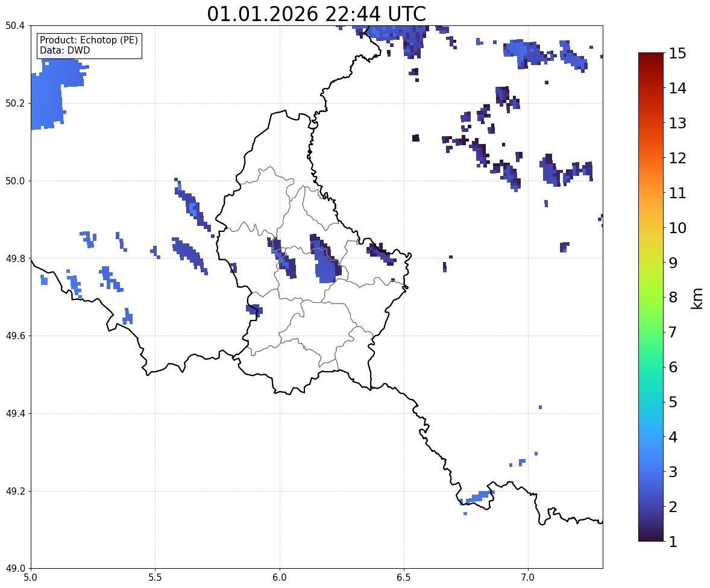
Task: Click the dark red top of colorbar
Action: click(x=651, y=57)
